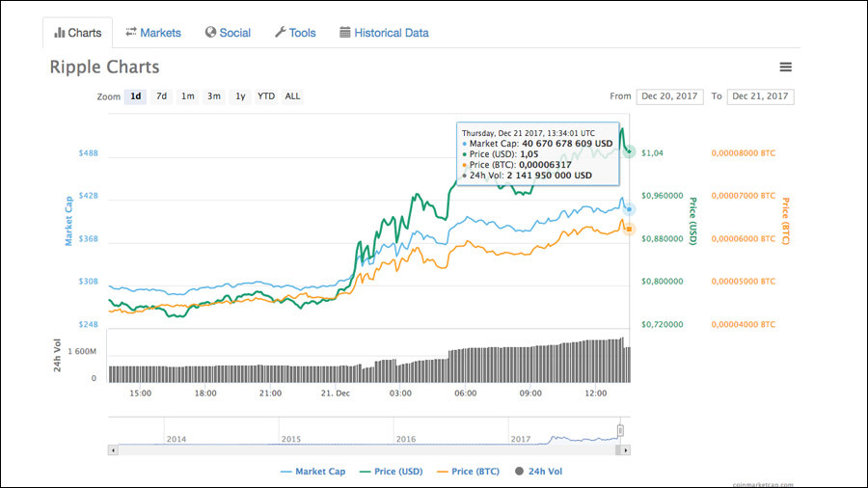868x488 pixels.
Task: Click the From date field Dec 20, 2017
Action: [670, 96]
